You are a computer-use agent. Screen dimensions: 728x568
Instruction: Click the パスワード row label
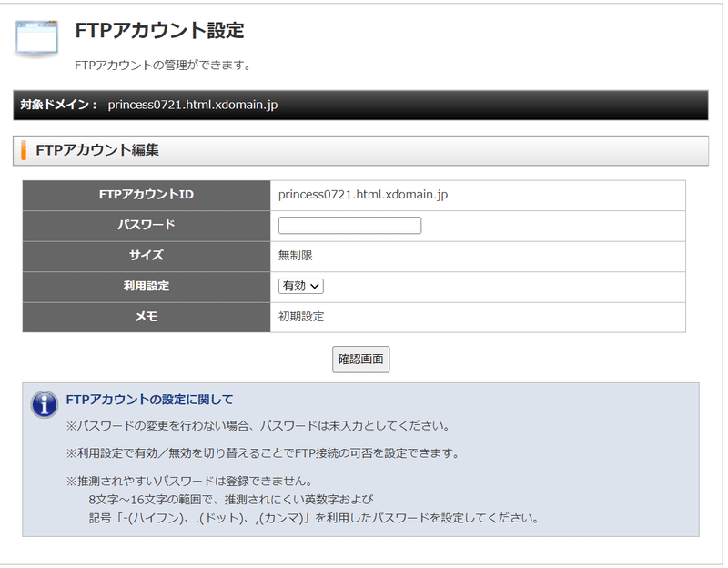coord(147,226)
